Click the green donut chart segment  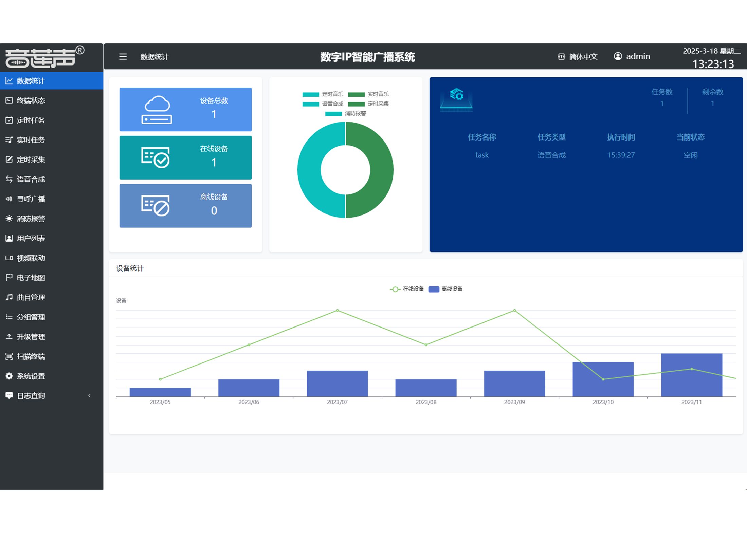381,170
